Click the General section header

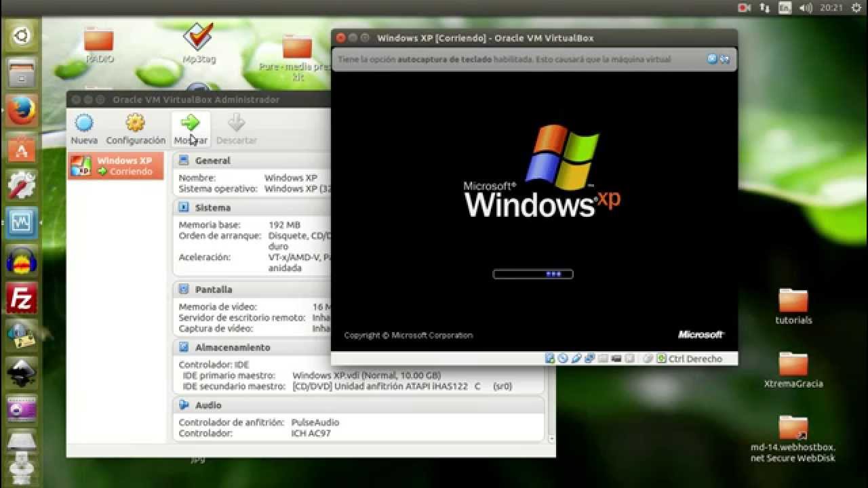point(213,161)
